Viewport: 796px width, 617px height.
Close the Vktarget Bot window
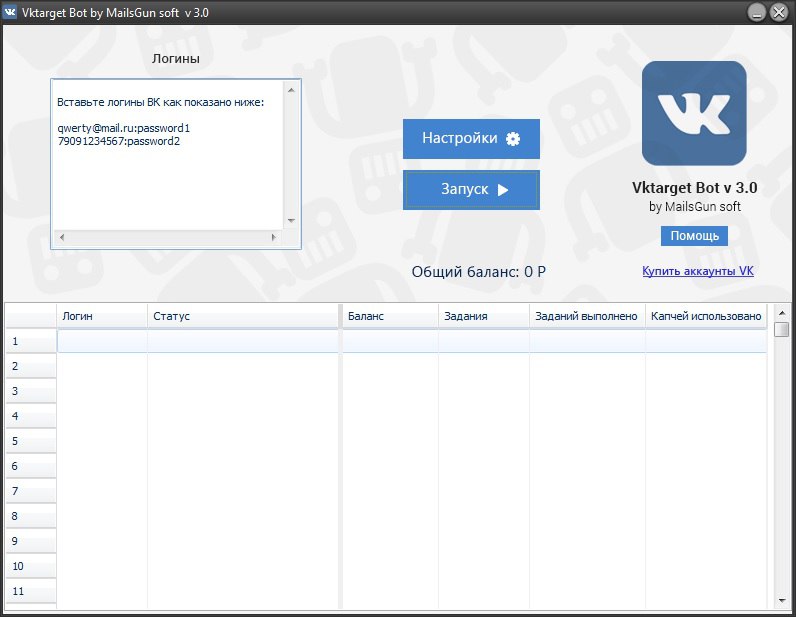tap(779, 12)
